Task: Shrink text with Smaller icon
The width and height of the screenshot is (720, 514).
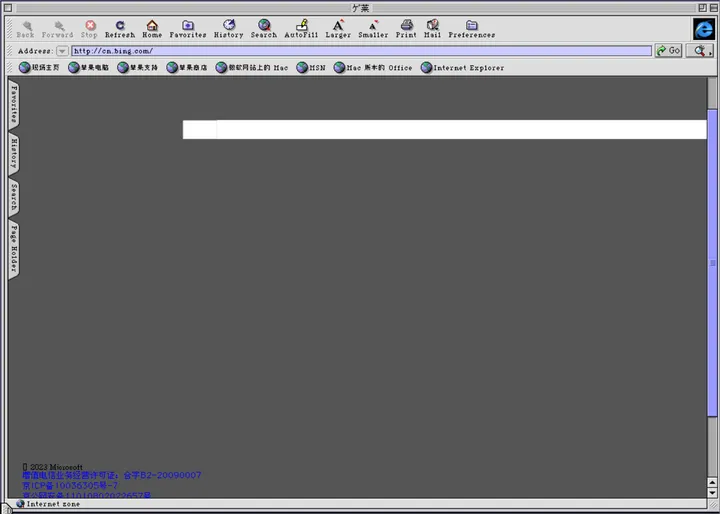Action: pos(373,25)
